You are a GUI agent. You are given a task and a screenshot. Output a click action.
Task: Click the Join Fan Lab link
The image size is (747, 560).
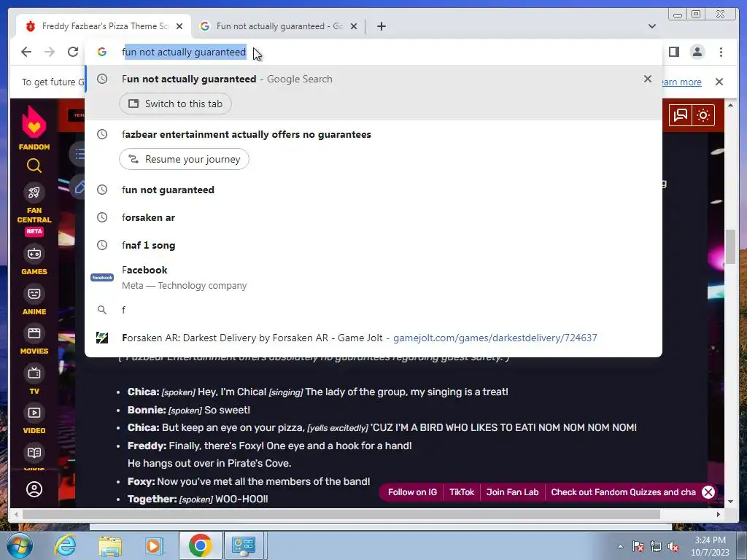pos(512,492)
